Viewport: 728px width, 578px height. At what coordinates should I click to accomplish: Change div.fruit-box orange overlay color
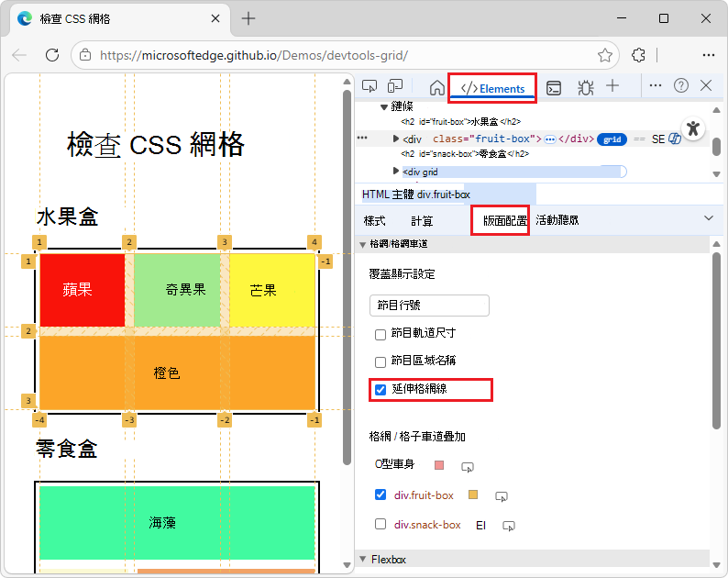pyautogui.click(x=473, y=495)
